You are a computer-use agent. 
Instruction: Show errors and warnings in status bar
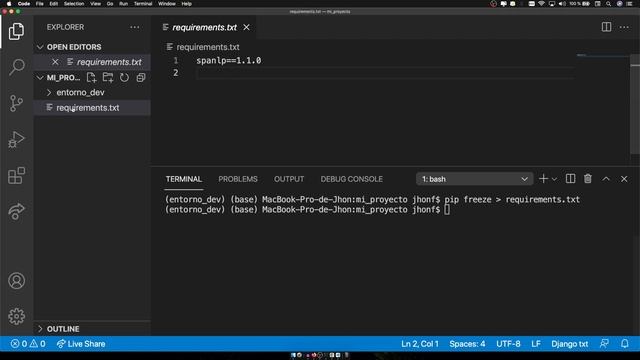tap(28, 344)
